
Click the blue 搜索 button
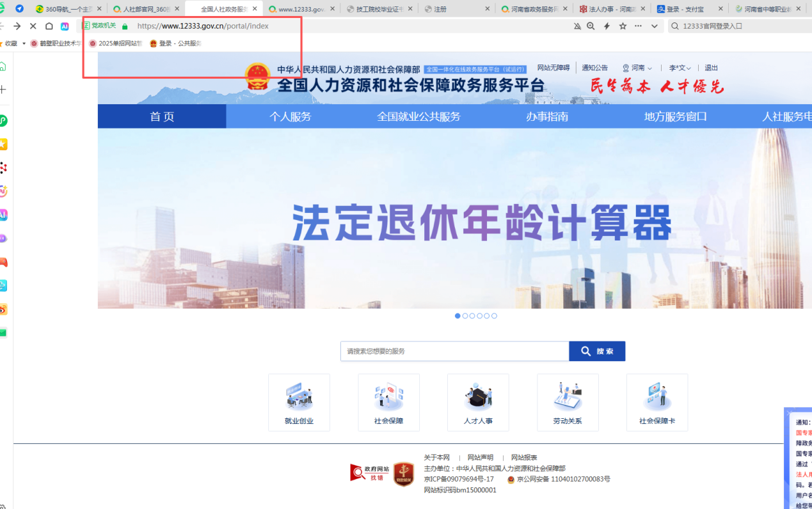point(597,351)
